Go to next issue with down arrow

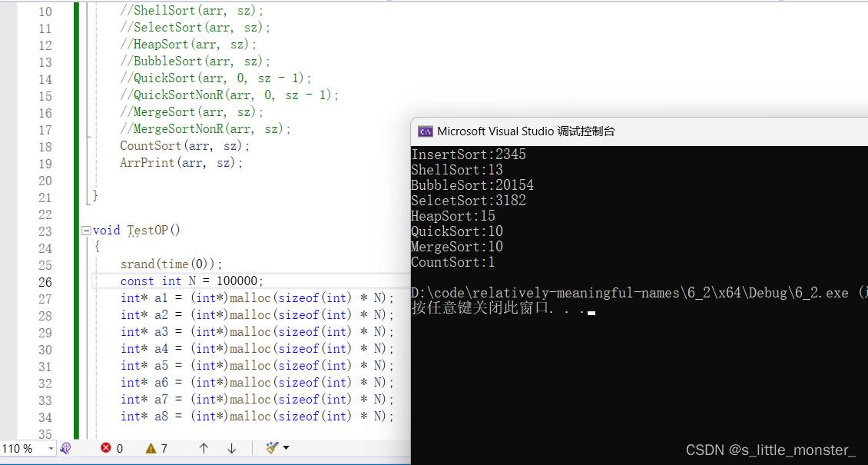pyautogui.click(x=232, y=448)
